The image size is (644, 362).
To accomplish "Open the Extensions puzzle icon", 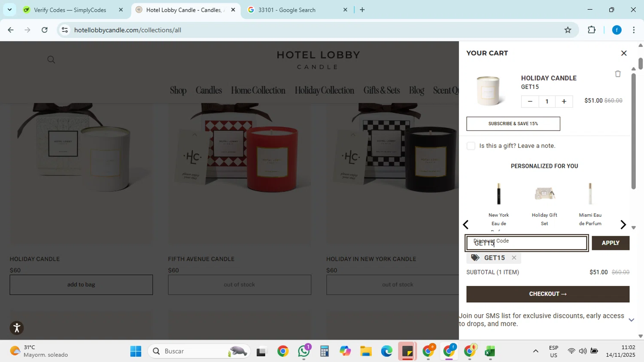I will (x=592, y=30).
